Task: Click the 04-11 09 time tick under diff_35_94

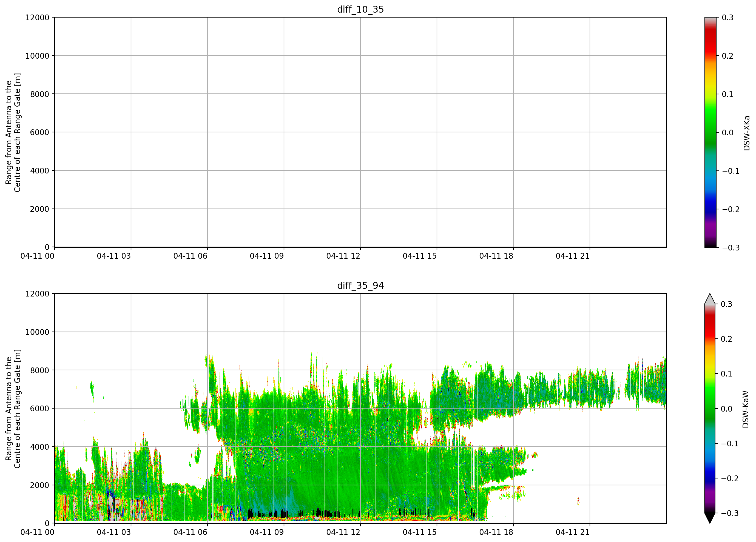Action: point(267,532)
